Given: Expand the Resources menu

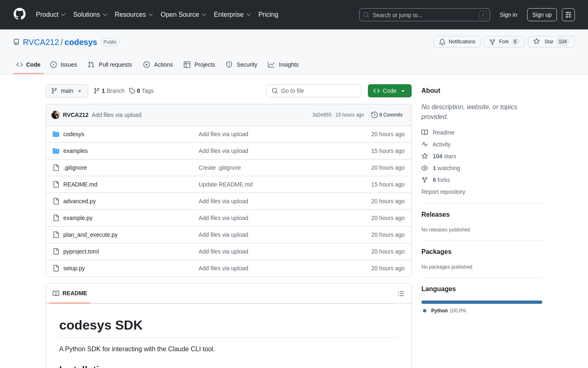Looking at the screenshot, I should click(134, 15).
